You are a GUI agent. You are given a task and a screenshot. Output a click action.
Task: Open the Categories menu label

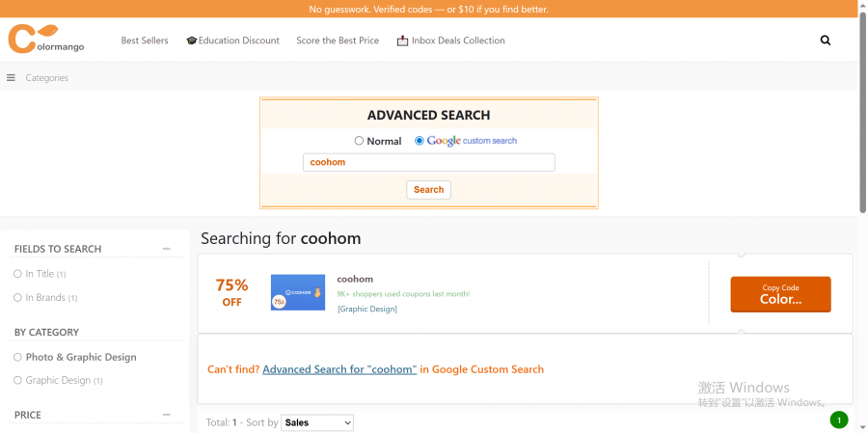coord(47,78)
